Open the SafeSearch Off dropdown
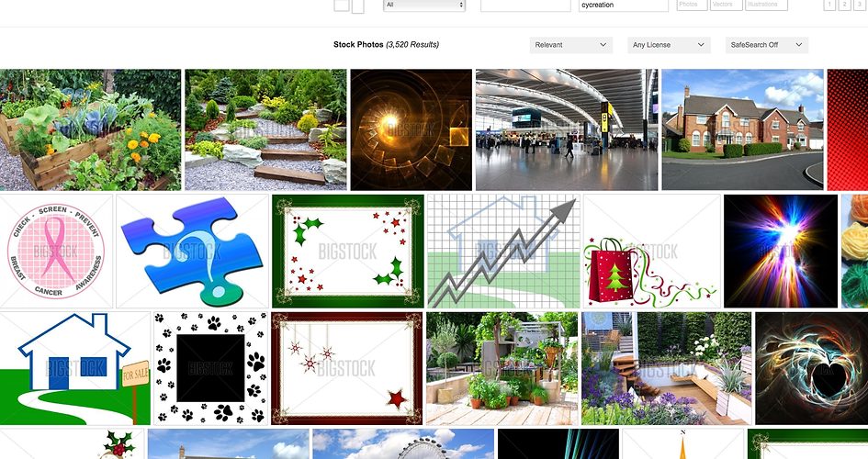The image size is (868, 459). pyautogui.click(x=767, y=45)
